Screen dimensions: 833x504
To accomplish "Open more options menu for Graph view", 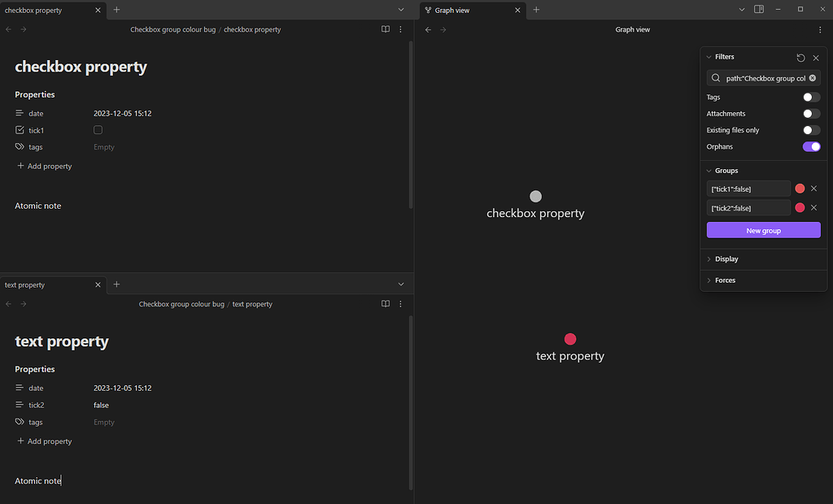I will (x=819, y=29).
